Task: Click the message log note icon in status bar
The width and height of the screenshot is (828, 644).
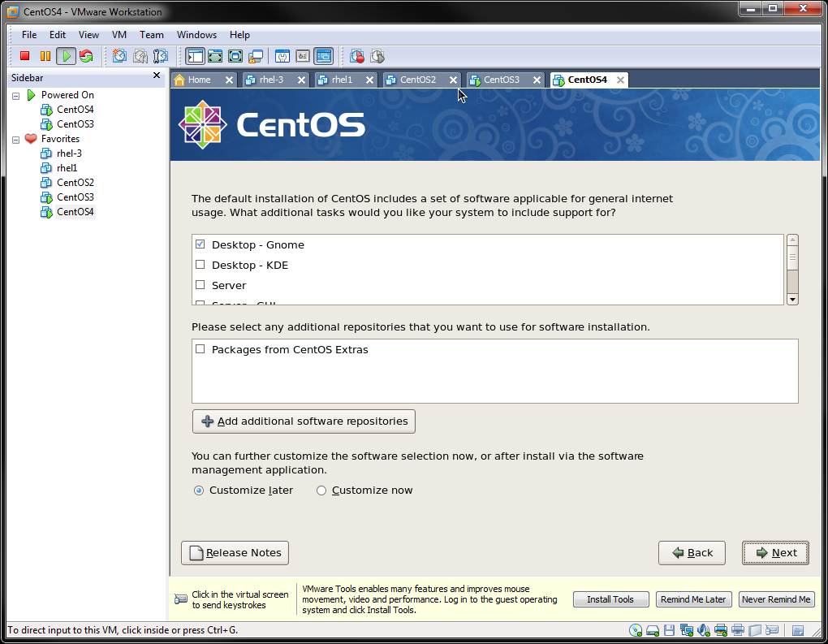Action: pyautogui.click(x=798, y=630)
